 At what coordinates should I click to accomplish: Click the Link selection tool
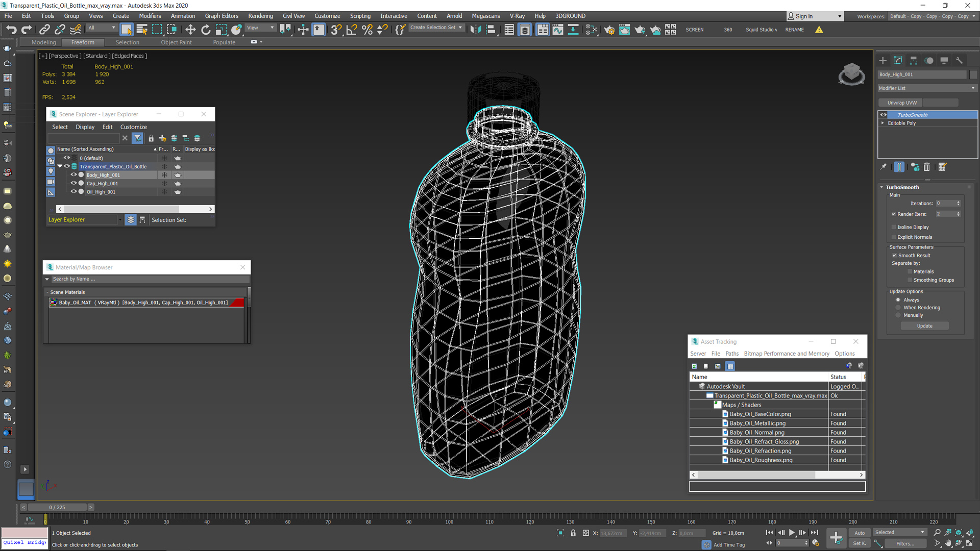(x=44, y=30)
